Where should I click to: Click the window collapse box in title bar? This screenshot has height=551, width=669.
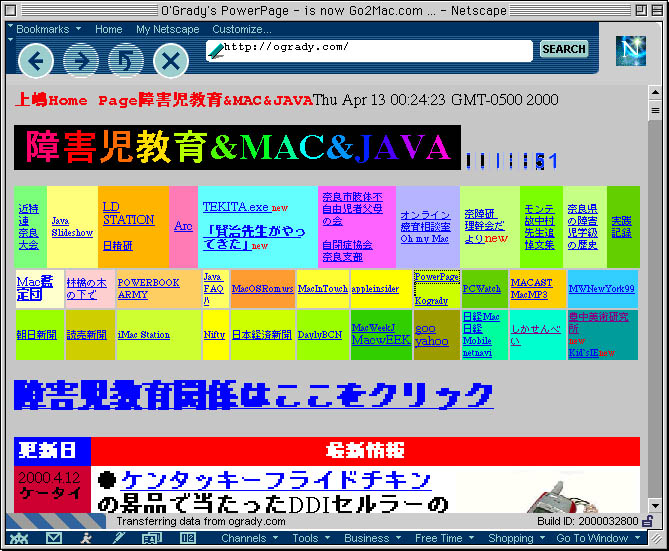657,10
